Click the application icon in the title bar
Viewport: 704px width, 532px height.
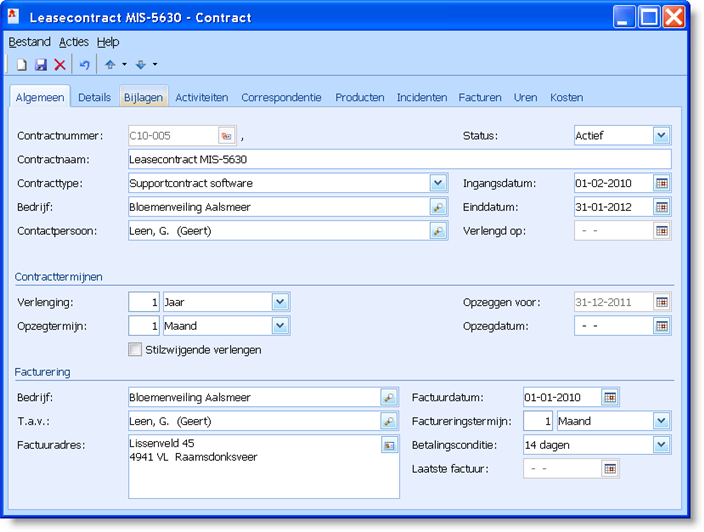[x=13, y=17]
